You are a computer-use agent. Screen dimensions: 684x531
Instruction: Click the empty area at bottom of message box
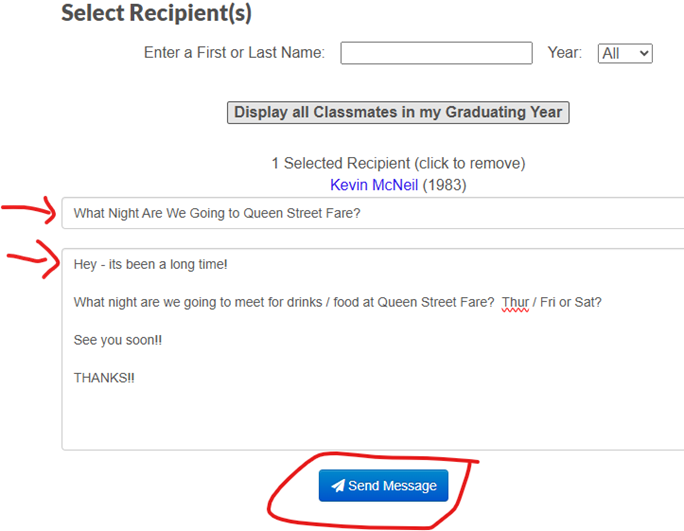pos(373,419)
